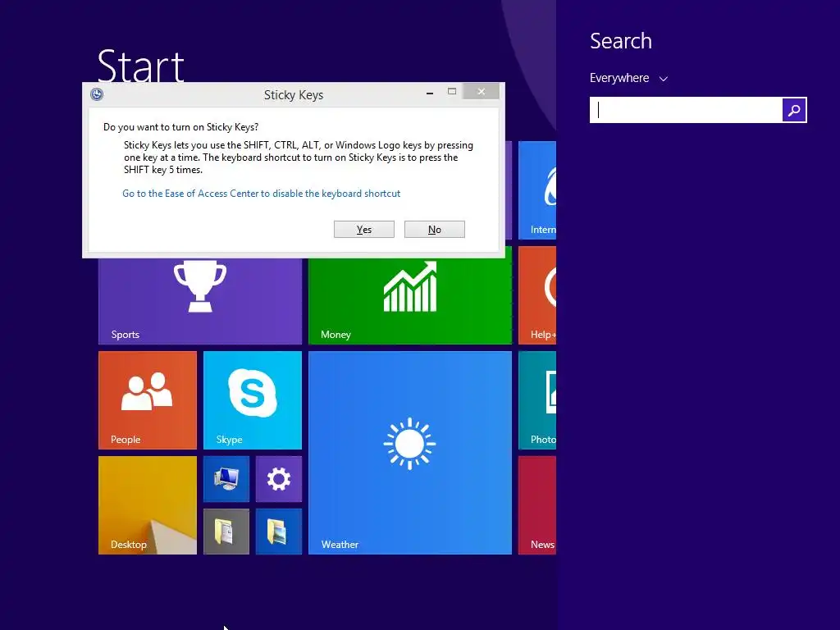Open the Money tile

point(410,301)
